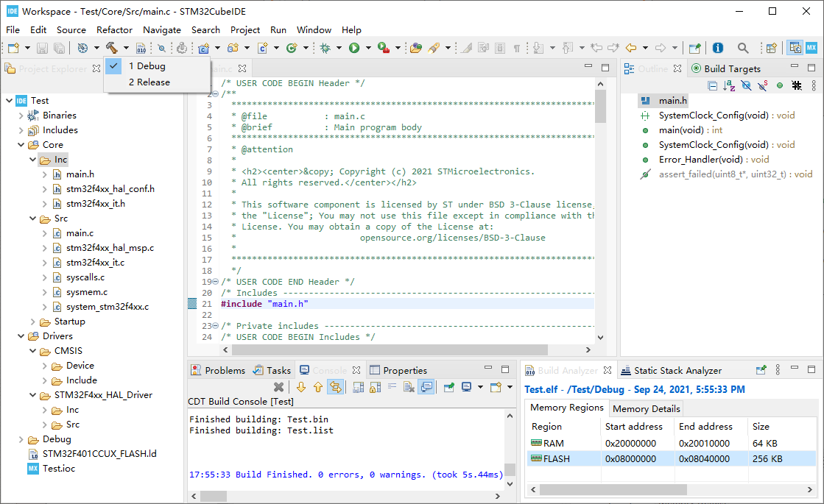
Task: Toggle Hide Inactive Elements in the Outline
Action: click(797, 85)
